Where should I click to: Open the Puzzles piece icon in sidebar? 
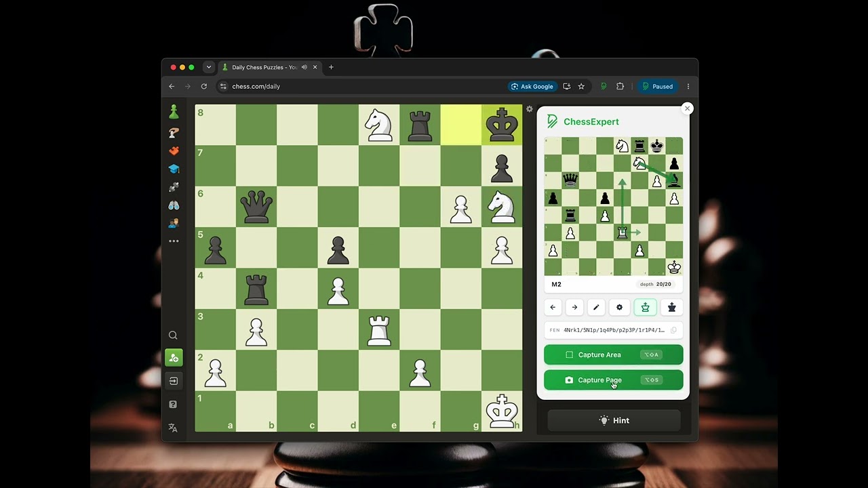174,150
